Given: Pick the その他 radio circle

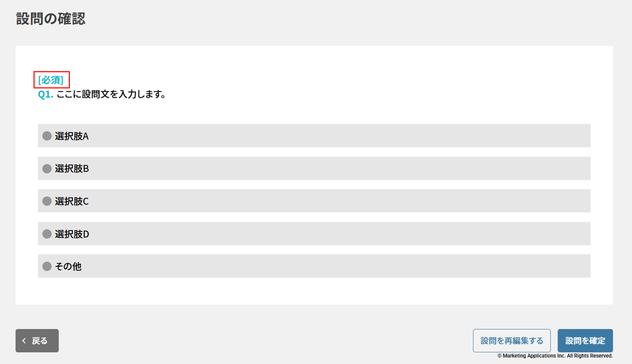Looking at the screenshot, I should tap(47, 266).
